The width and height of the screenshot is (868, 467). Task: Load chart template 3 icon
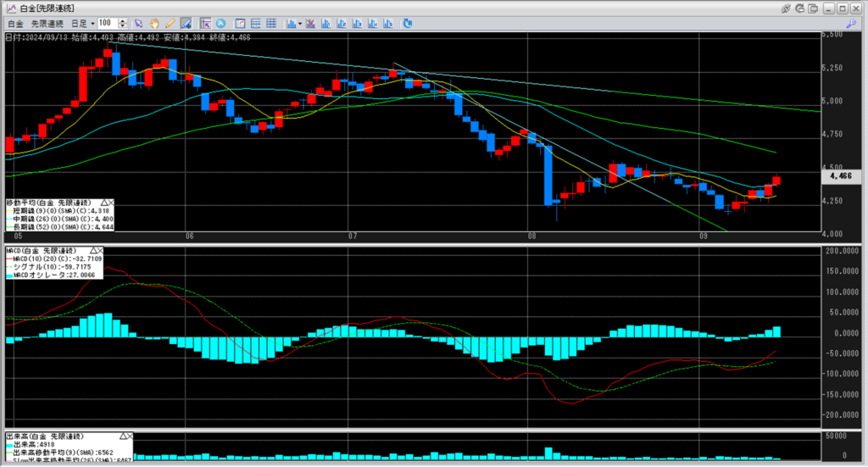point(357,23)
